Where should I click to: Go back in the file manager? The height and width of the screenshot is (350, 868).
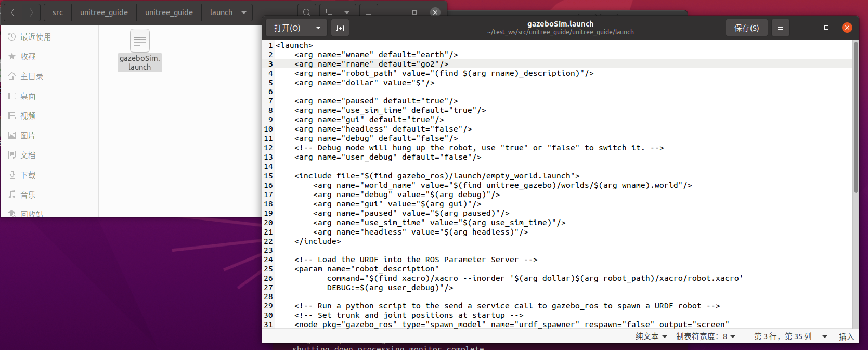point(13,12)
